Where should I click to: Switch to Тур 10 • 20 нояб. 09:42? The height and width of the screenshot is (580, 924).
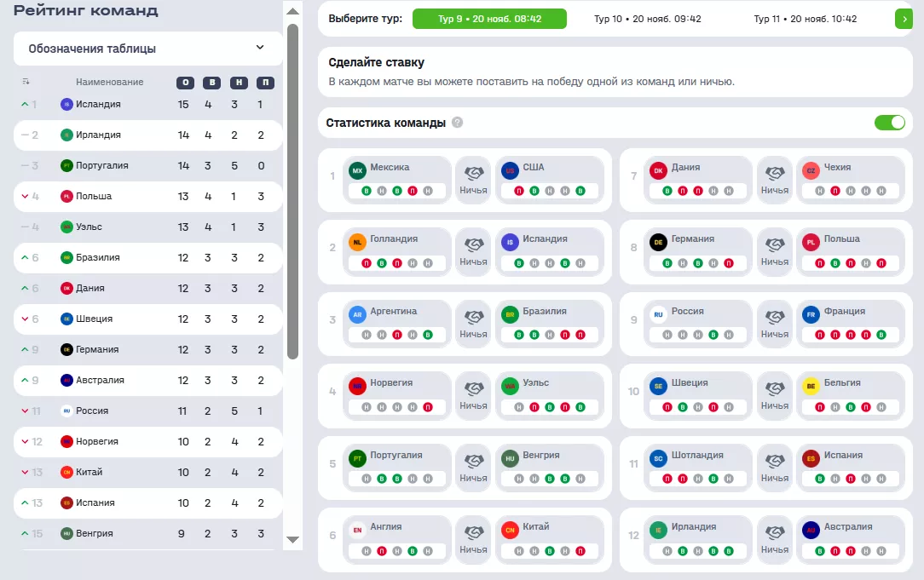[x=647, y=19]
